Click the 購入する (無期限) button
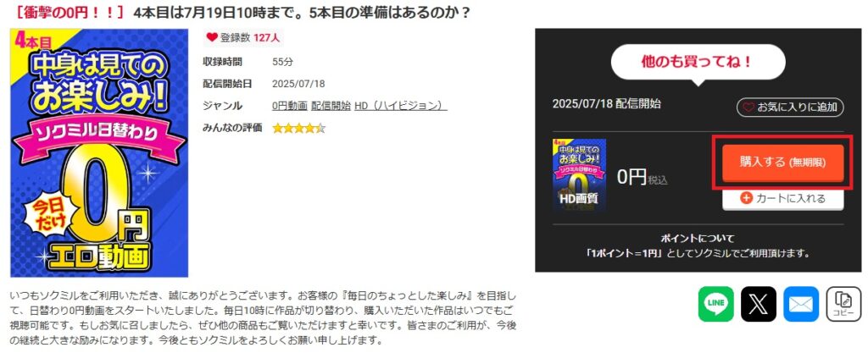This screenshot has width=868, height=353. click(782, 163)
